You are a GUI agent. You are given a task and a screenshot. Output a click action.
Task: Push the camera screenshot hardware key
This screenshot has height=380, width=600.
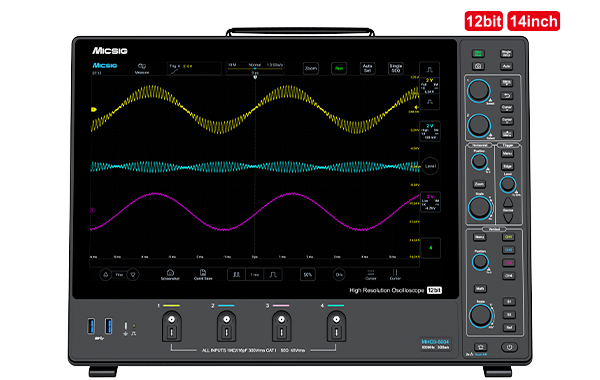click(x=478, y=66)
